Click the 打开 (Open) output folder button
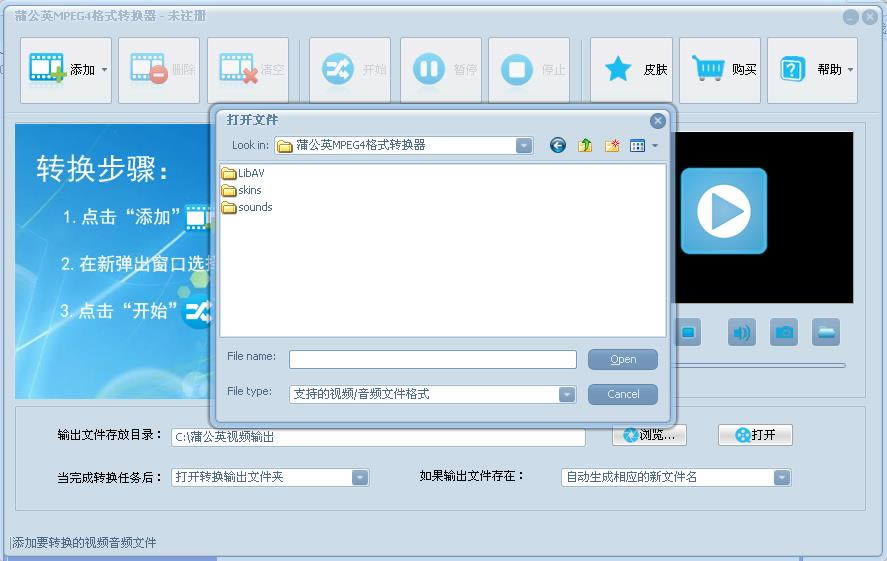Screen dimensions: 887x561 (755, 435)
